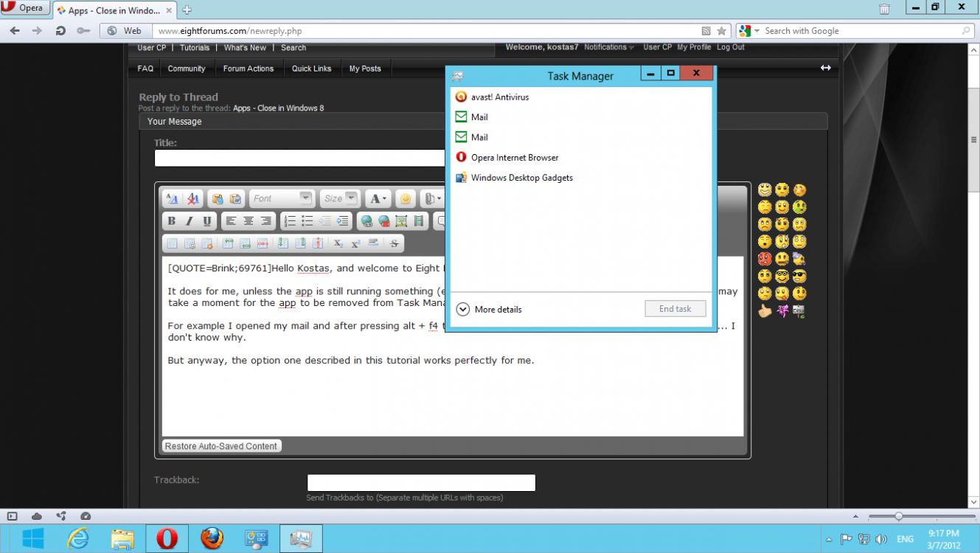Open the Forum Actions menu

pyautogui.click(x=249, y=69)
